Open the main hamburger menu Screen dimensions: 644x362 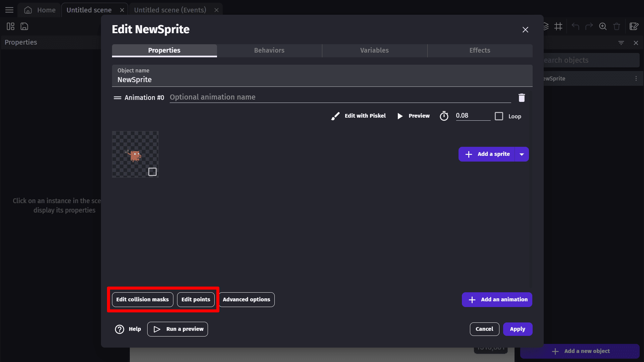pyautogui.click(x=9, y=10)
